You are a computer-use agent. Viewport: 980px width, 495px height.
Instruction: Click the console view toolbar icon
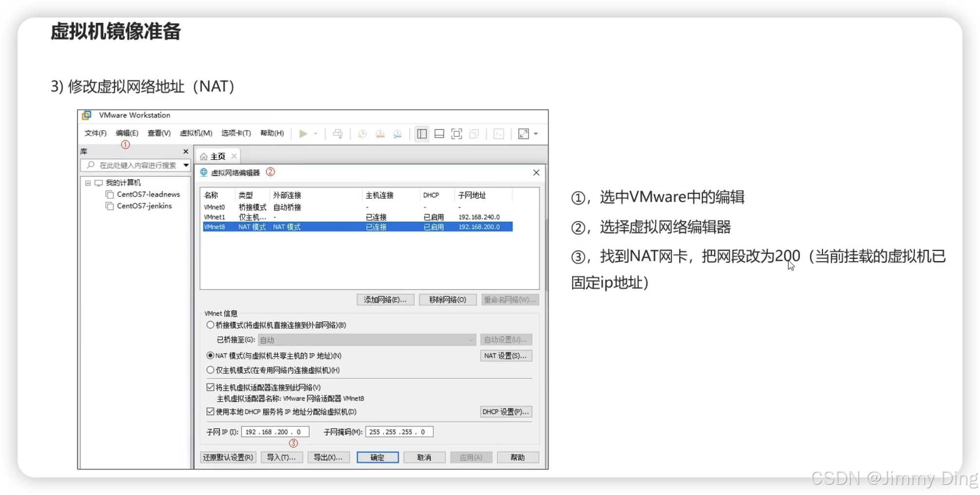click(x=499, y=134)
